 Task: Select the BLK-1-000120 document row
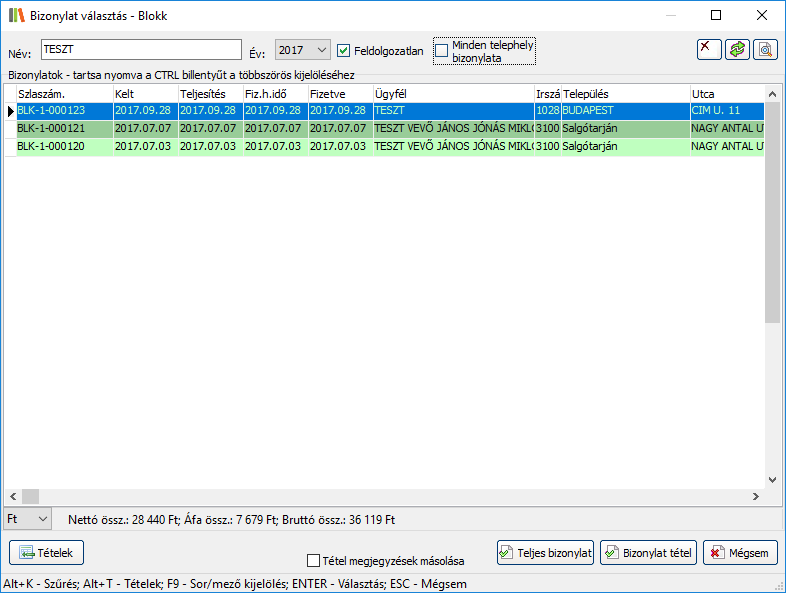[x=60, y=146]
